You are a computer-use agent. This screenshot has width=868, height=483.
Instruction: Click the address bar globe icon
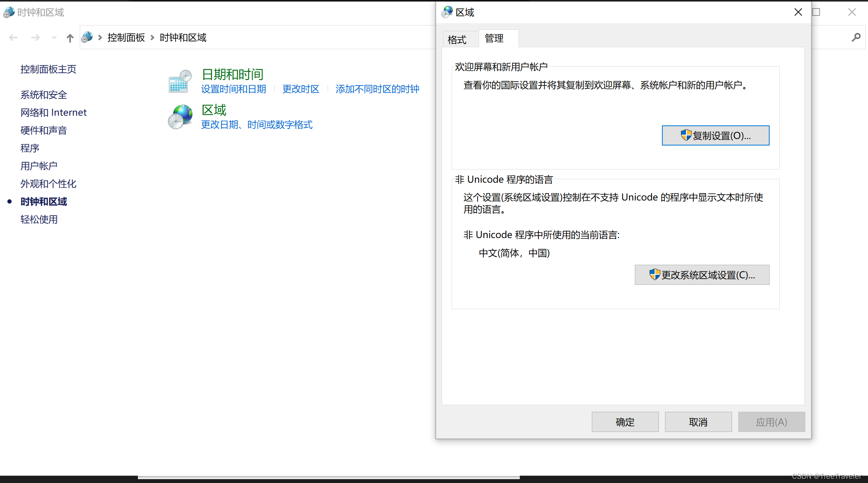87,37
